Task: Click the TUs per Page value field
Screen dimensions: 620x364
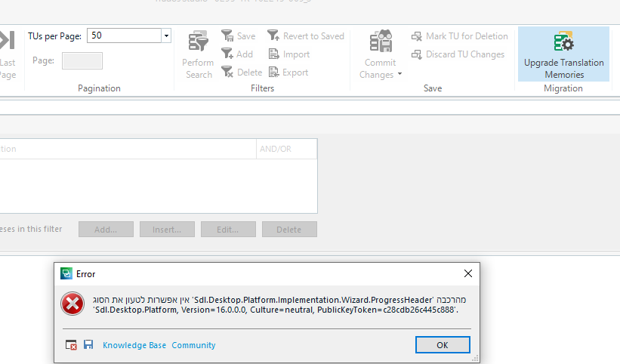Action: pyautogui.click(x=124, y=35)
